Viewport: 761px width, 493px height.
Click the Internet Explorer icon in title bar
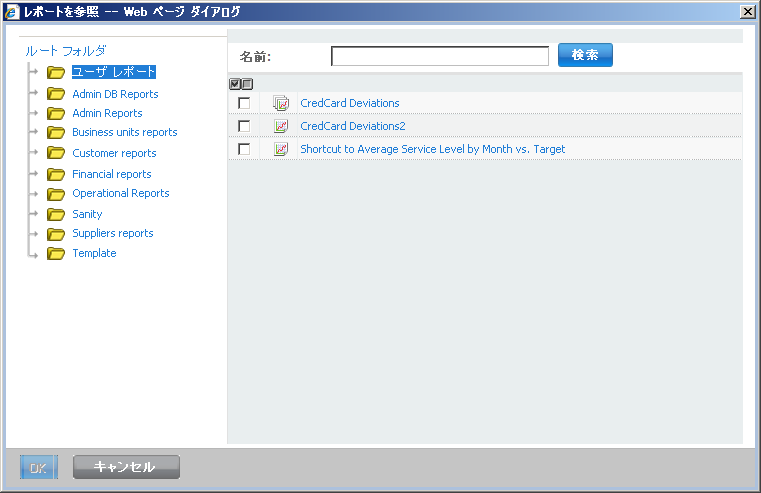click(12, 12)
